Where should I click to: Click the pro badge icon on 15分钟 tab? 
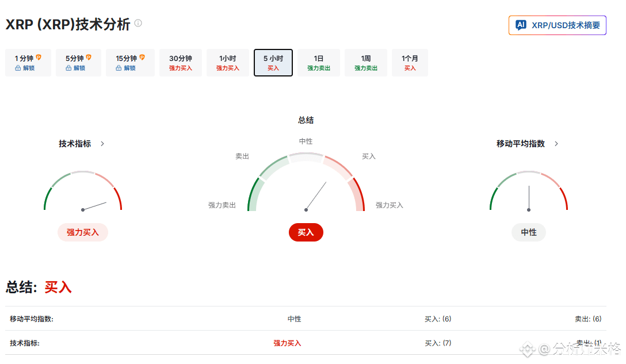pyautogui.click(x=142, y=58)
